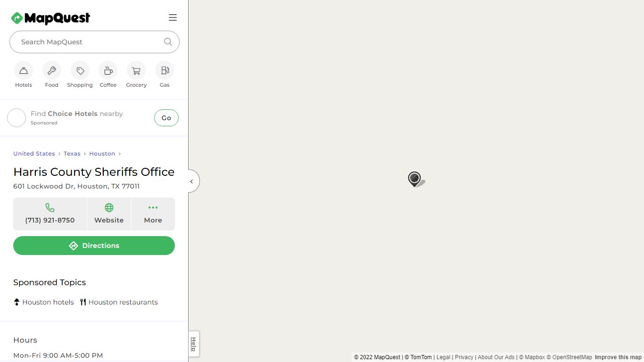Call (713) 921-8750 phone button
The height and width of the screenshot is (362, 644).
pyautogui.click(x=50, y=214)
